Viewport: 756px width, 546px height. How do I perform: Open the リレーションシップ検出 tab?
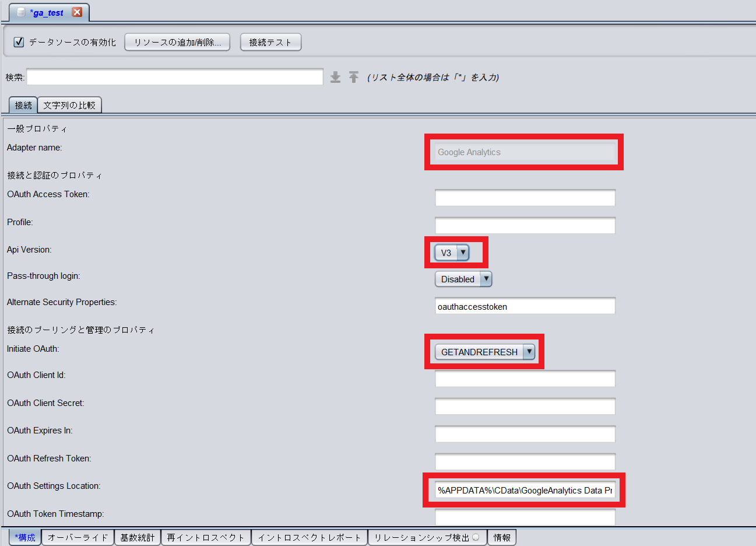point(427,537)
